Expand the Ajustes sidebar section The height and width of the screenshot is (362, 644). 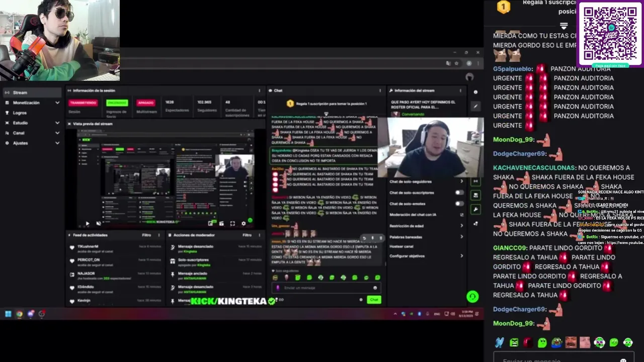tap(57, 143)
